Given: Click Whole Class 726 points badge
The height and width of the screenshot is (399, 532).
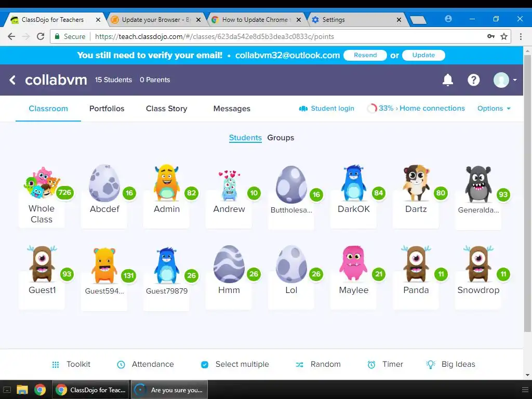Looking at the screenshot, I should pyautogui.click(x=64, y=193).
